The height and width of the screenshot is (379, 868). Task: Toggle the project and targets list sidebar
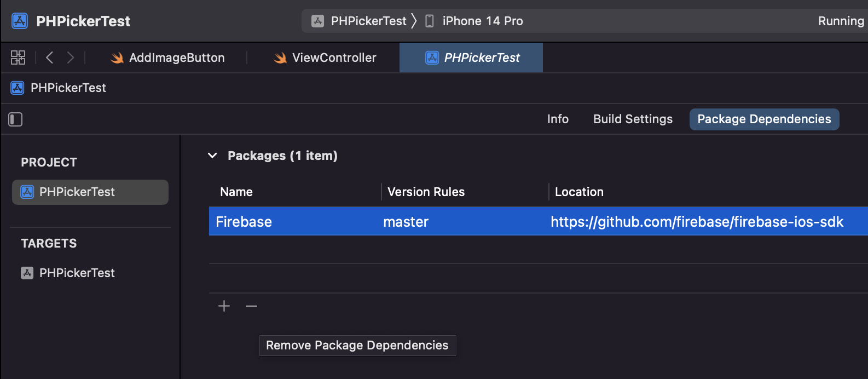[x=15, y=119]
